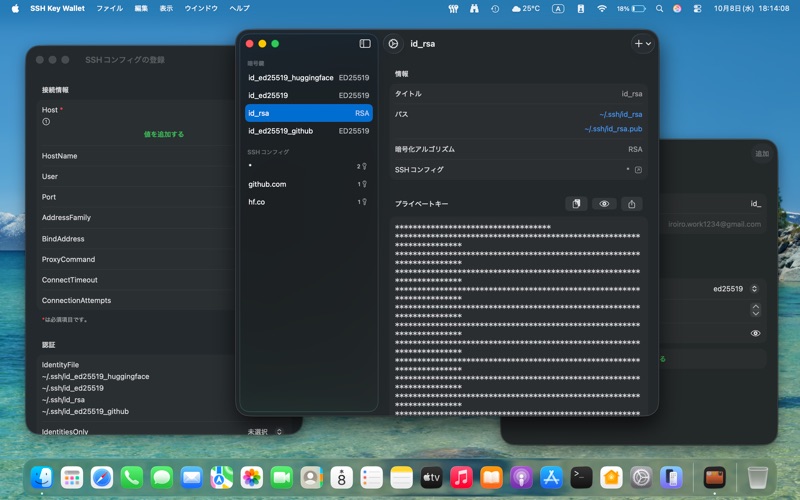Viewport: 800px width, 500px height.
Task: Open the ed25519 algorithm dropdown
Action: 736,289
